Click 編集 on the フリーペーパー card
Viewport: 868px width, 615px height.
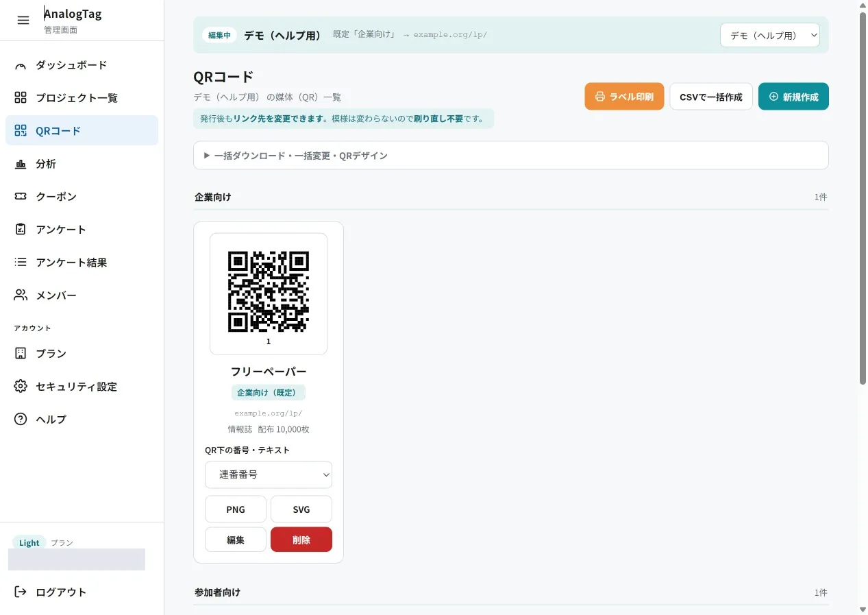[236, 540]
